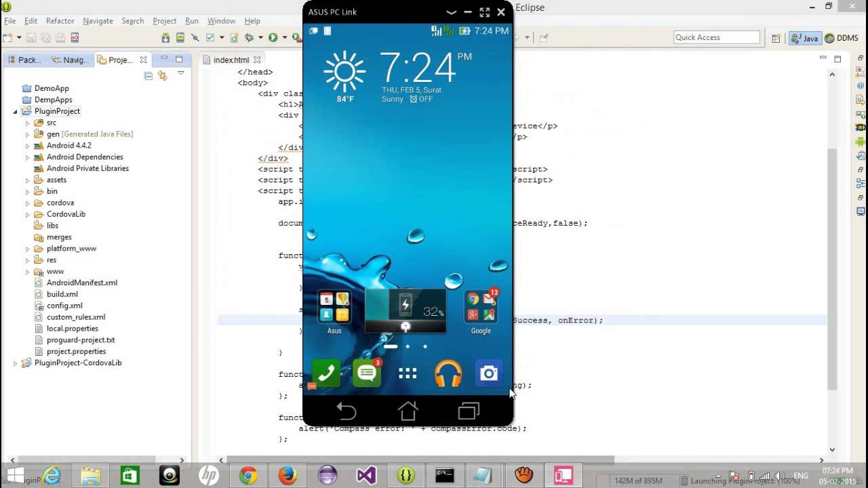This screenshot has height=488, width=868.
Task: Click the 142M of 895M heap status
Action: click(637, 481)
